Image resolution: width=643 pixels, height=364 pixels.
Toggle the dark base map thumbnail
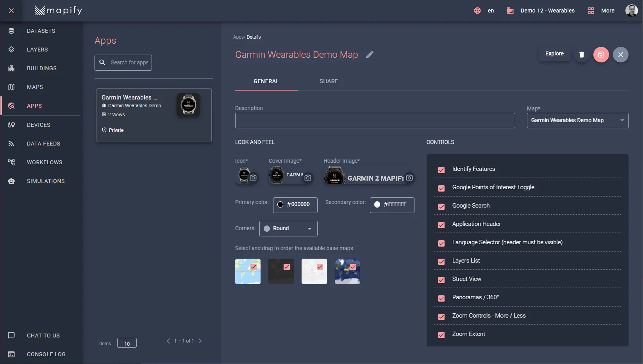tap(281, 271)
